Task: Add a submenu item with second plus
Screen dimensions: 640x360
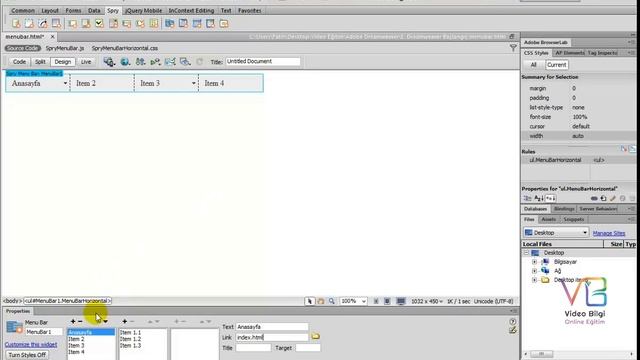Action: 124,322
